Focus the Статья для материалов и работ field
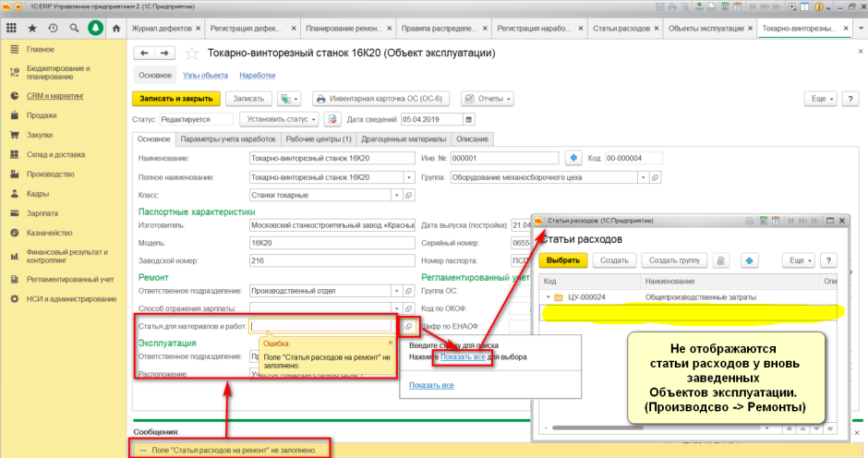The height and width of the screenshot is (458, 868). coord(321,327)
